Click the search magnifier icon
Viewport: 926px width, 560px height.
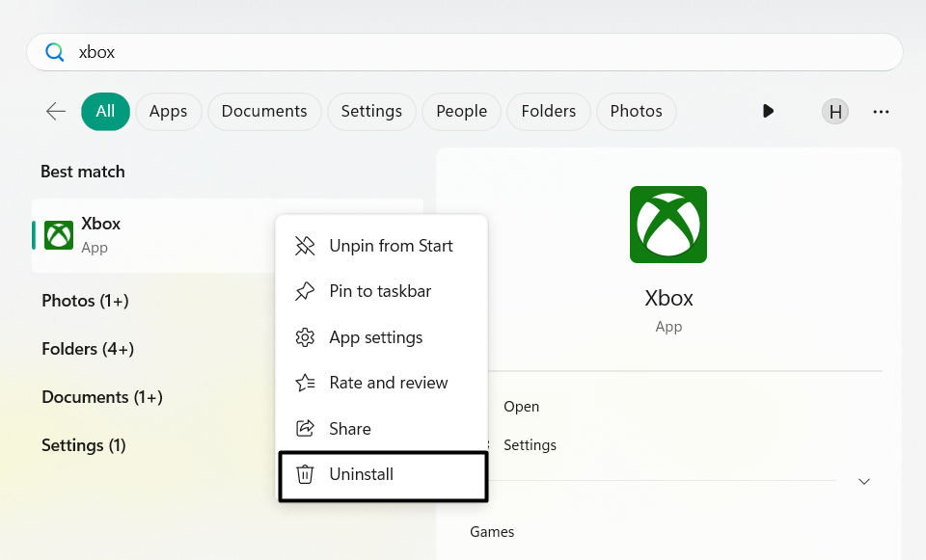[55, 52]
